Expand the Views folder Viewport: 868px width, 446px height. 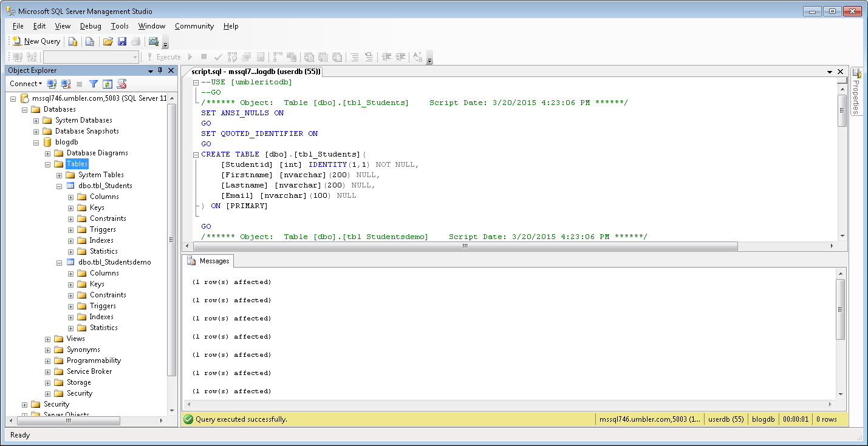pyautogui.click(x=48, y=339)
